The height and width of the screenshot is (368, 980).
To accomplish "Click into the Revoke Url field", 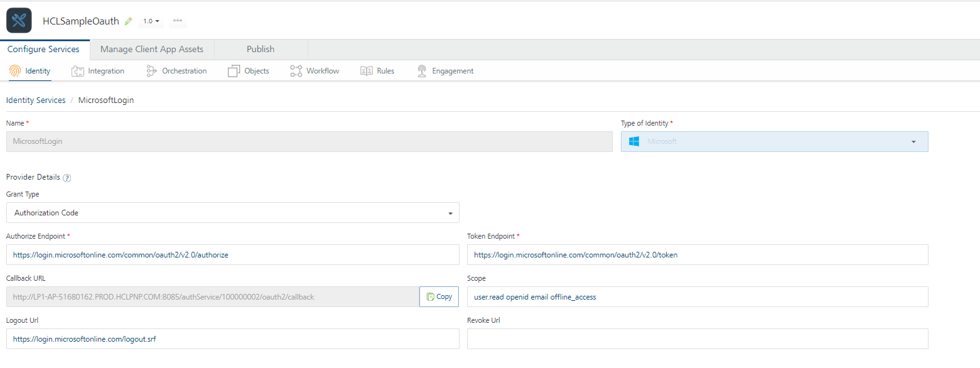I will (697, 339).
